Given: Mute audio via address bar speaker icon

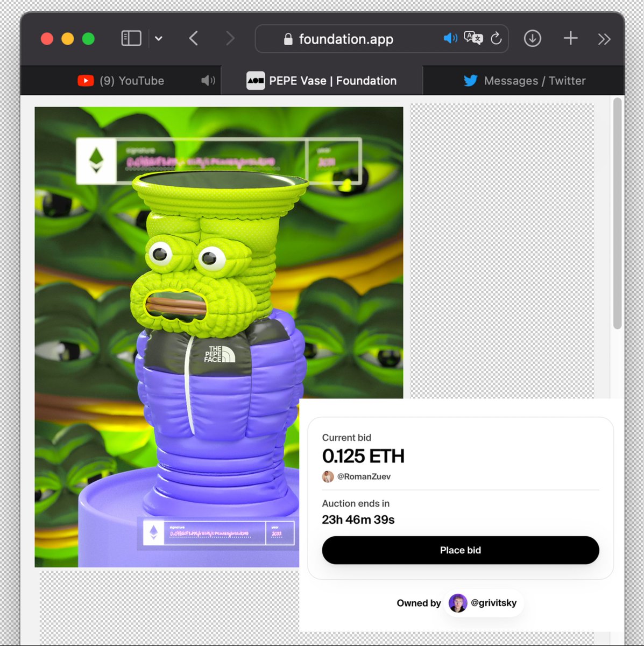Looking at the screenshot, I should (x=450, y=38).
